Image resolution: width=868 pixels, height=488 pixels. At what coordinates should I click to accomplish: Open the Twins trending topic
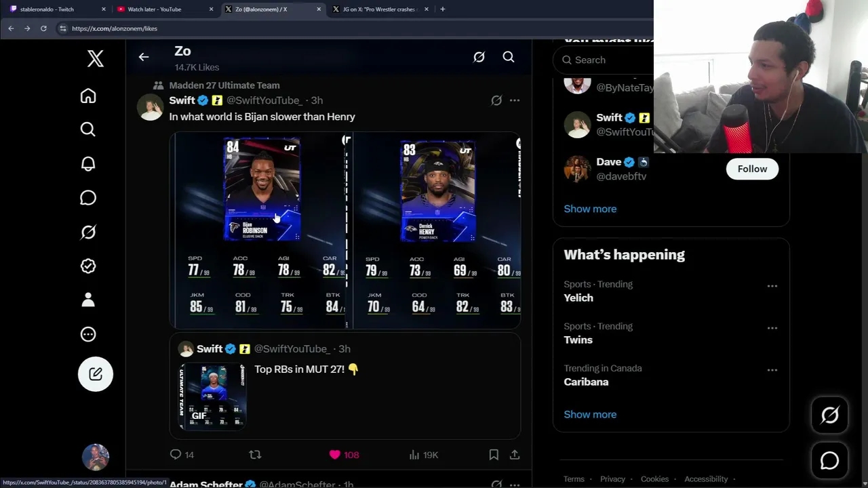click(578, 340)
